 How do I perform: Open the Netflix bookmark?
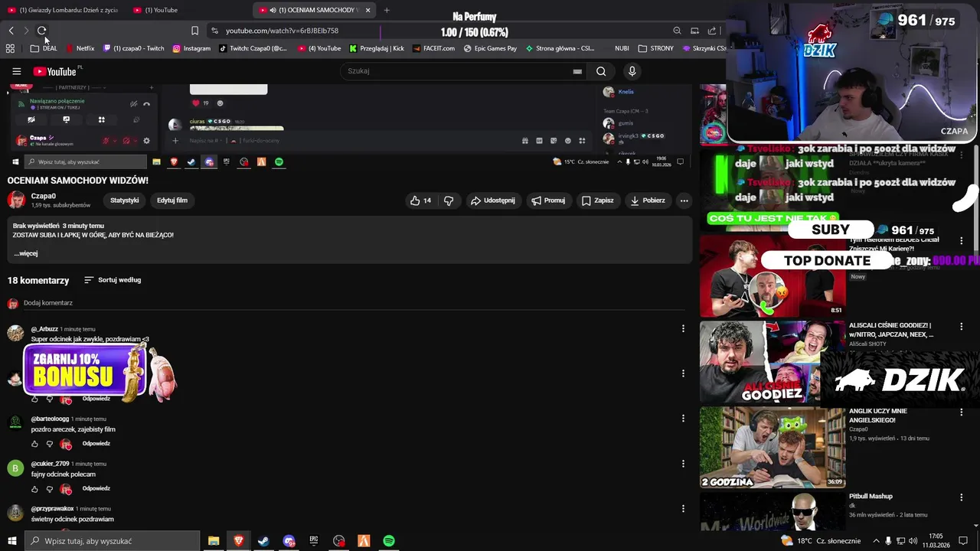point(80,48)
